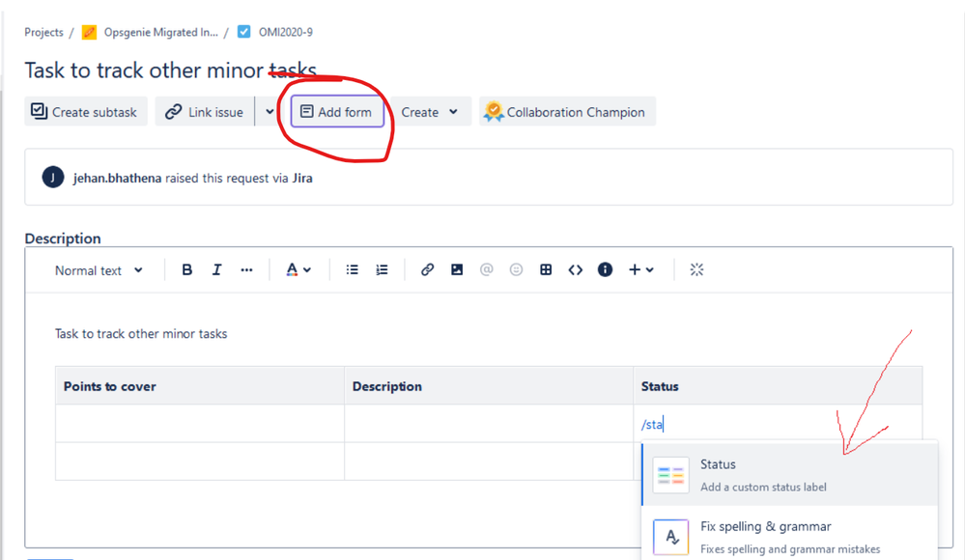Click the AI sparkle icon in toolbar
This screenshot has width=965, height=560.
coord(696,269)
